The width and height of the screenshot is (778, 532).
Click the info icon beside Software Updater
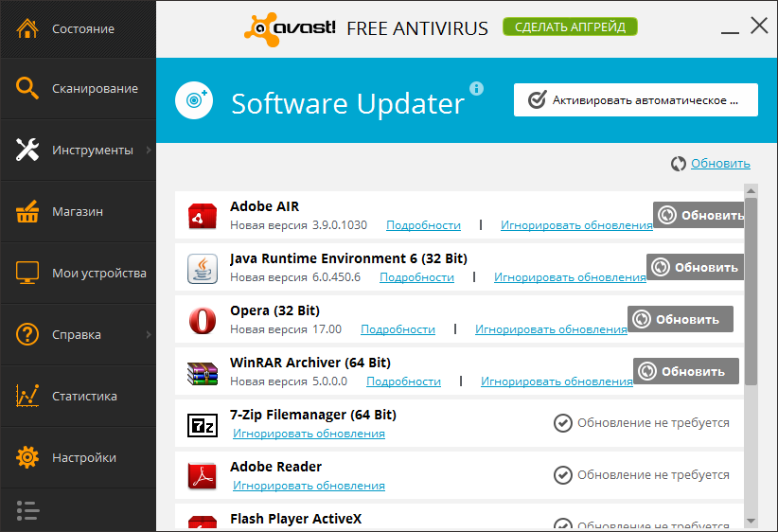(476, 88)
